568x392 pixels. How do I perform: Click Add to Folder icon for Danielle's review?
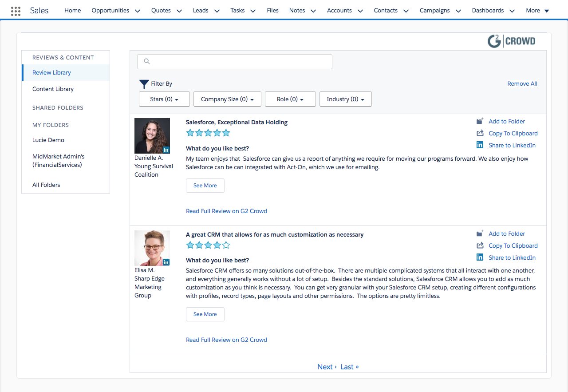point(480,121)
